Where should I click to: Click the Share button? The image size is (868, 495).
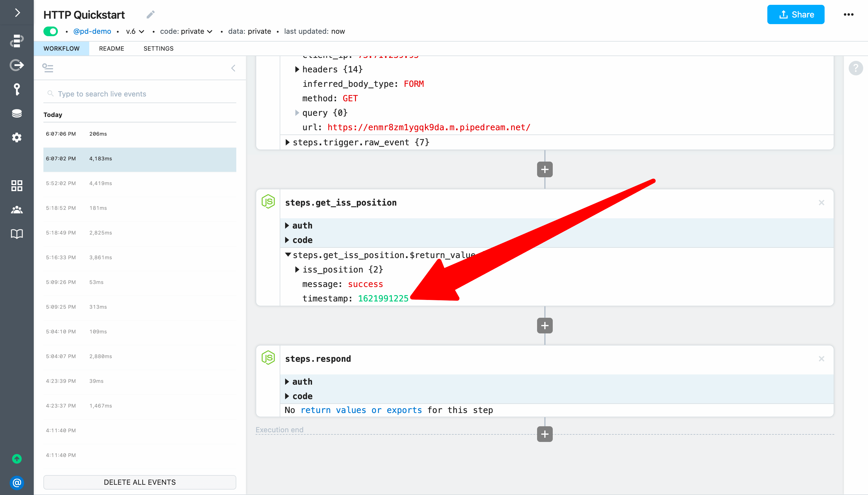click(x=795, y=14)
